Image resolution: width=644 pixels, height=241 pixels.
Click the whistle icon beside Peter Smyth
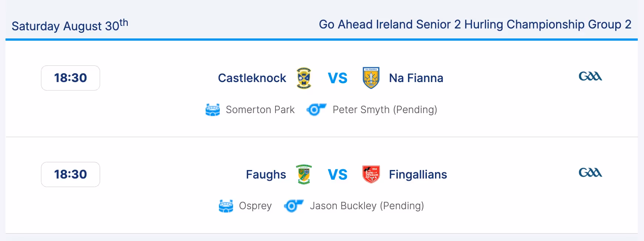click(x=316, y=110)
